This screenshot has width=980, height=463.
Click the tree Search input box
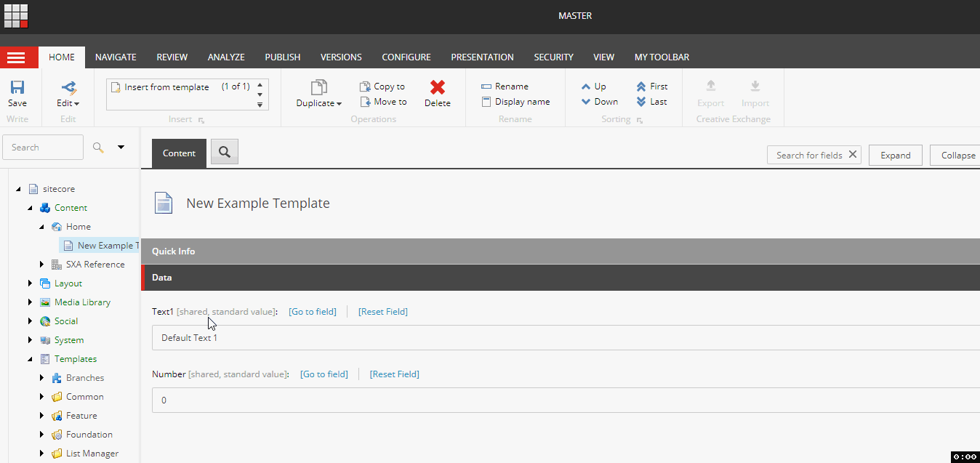click(x=43, y=148)
